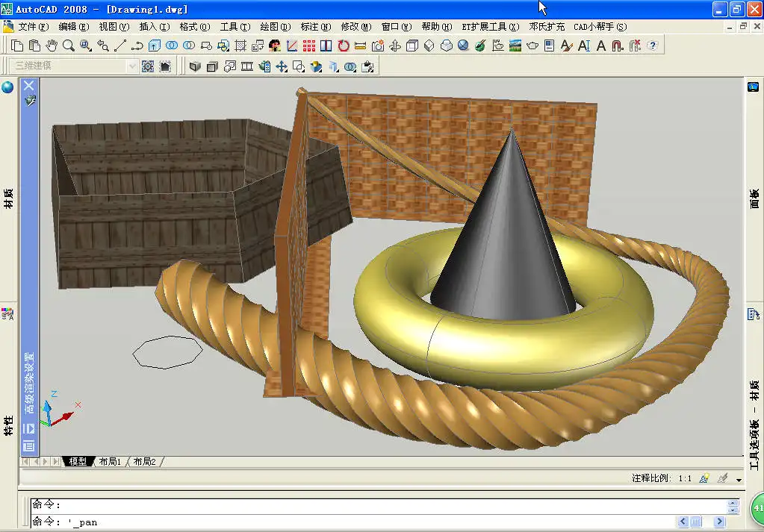
Task: Click the UCS axis icon in viewport
Action: click(x=60, y=410)
